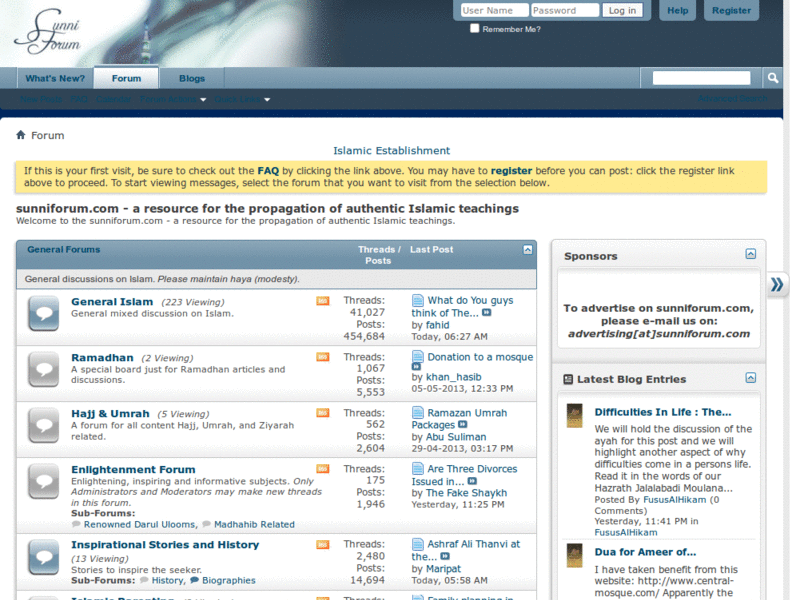Open the Hajj & Umrah forum
The height and width of the screenshot is (600, 800).
click(110, 413)
